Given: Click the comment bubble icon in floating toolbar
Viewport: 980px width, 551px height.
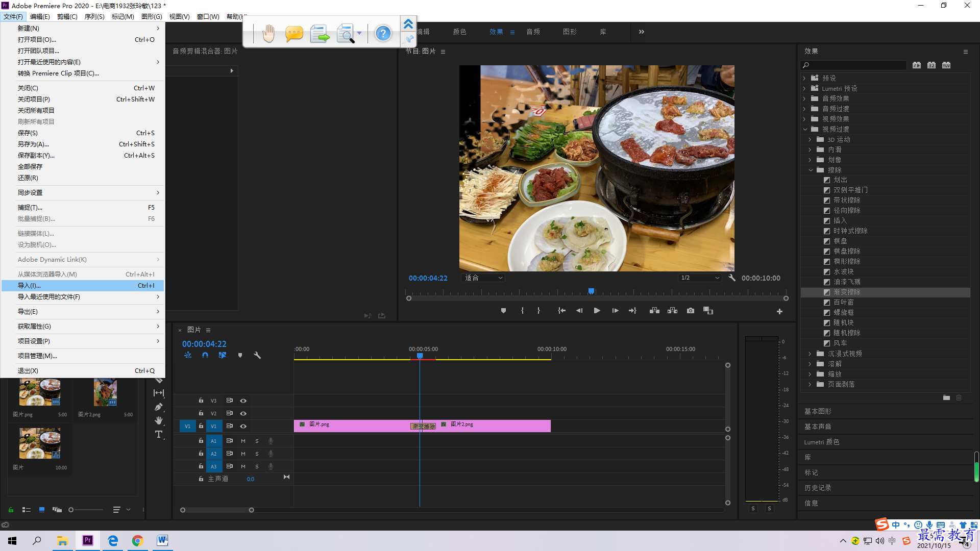Looking at the screenshot, I should 294,34.
